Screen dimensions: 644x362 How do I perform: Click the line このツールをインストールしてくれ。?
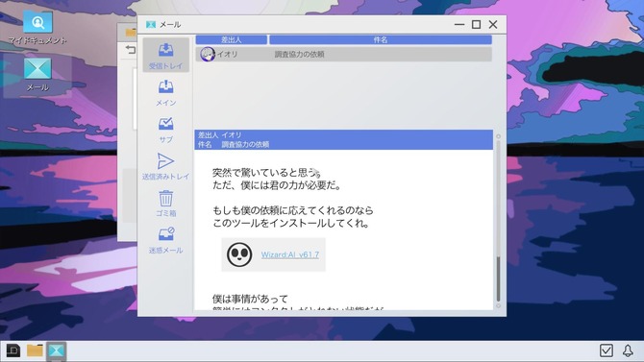click(x=291, y=224)
